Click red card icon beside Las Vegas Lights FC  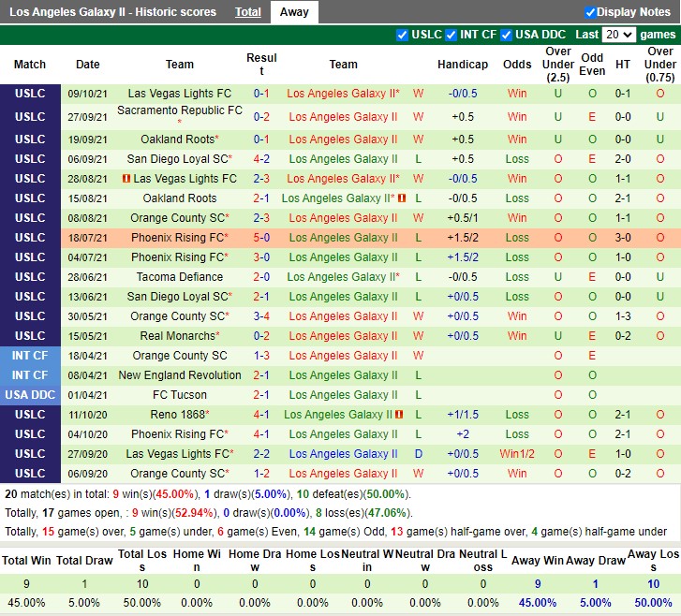126,179
